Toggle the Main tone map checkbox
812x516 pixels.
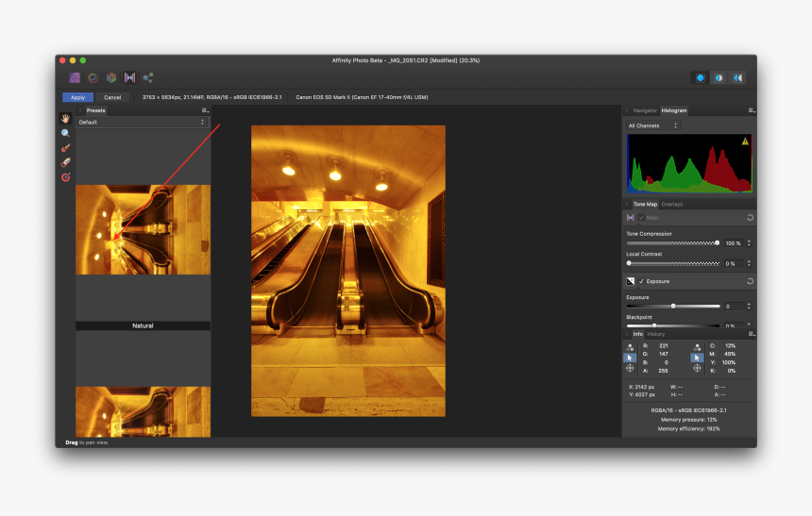(642, 217)
